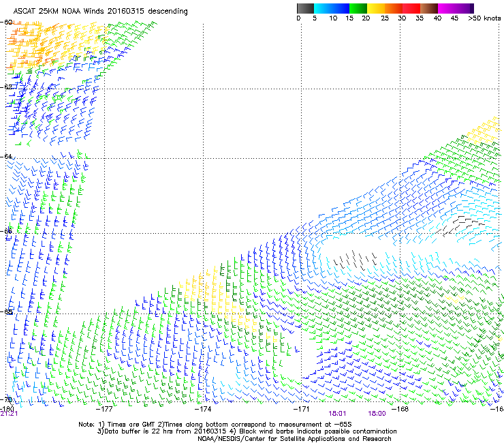The width and height of the screenshot is (504, 443).
Task: Click the latitude label -66
Action: pos(6,231)
